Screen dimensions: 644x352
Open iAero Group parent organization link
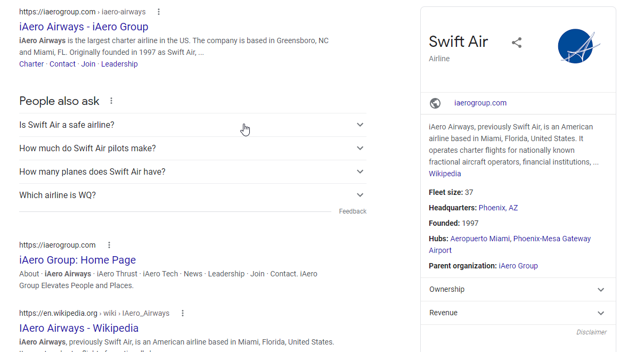pos(518,266)
